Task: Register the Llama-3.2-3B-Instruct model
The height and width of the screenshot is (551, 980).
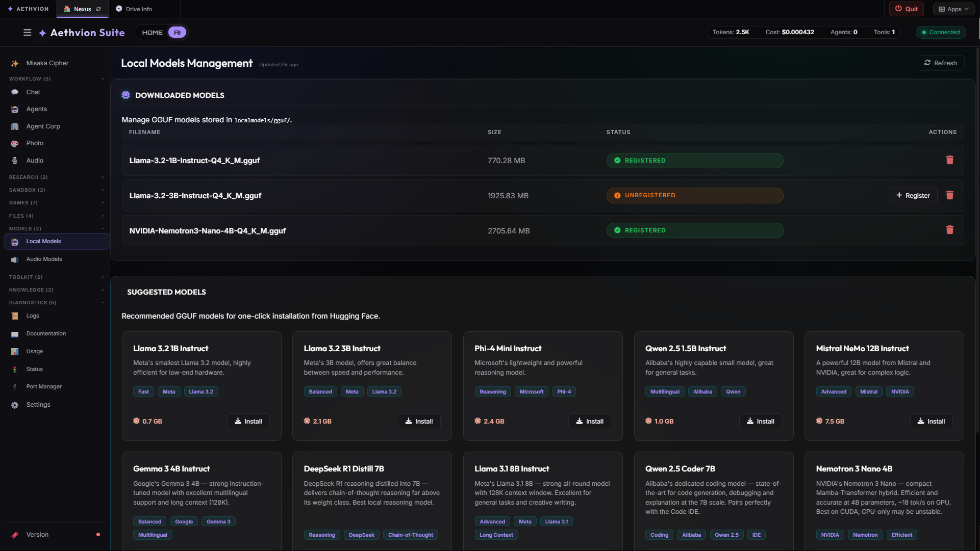Action: (x=913, y=196)
